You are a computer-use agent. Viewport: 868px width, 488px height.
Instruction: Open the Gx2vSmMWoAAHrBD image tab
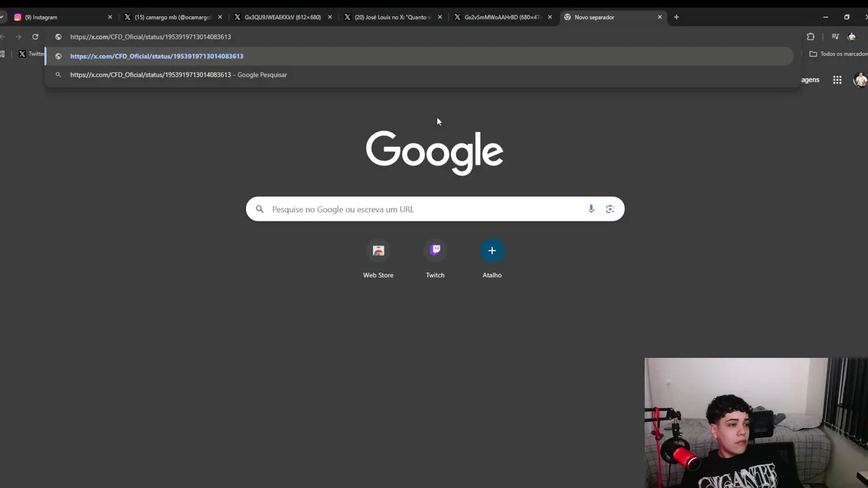click(x=498, y=17)
